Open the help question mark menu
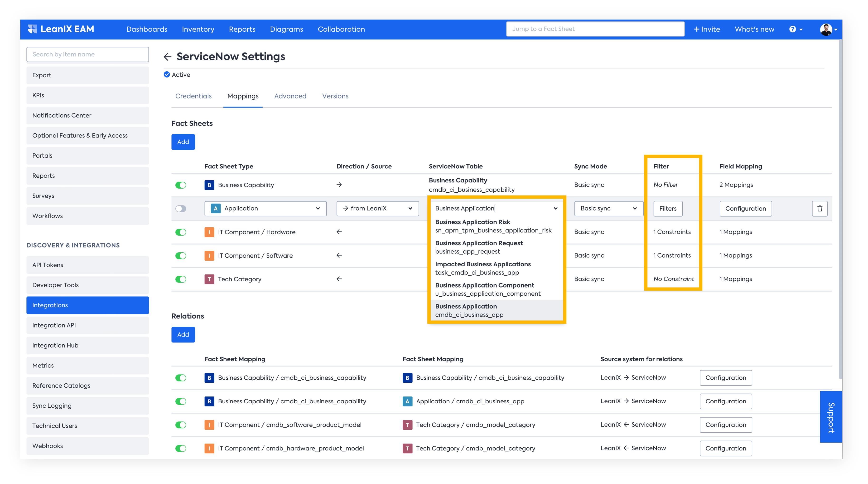The width and height of the screenshot is (868, 484). point(796,29)
